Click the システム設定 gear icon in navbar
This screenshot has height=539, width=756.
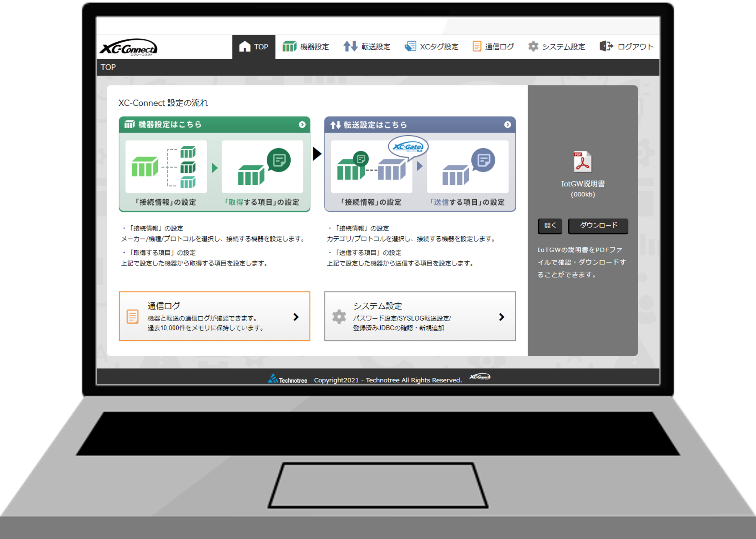click(533, 46)
